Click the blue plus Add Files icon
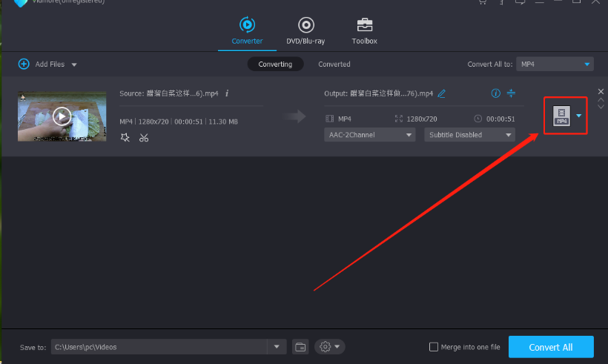Screen dimensions: 608x364 [24, 64]
